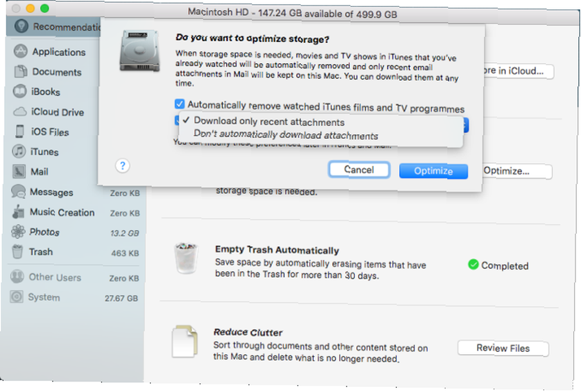Click the Cancel button
Screen dimensions: 581x392
click(x=359, y=170)
